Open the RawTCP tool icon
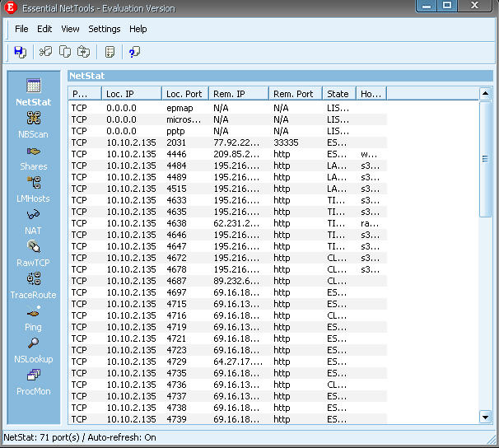Viewport: 499px width, 448px height. (x=34, y=246)
